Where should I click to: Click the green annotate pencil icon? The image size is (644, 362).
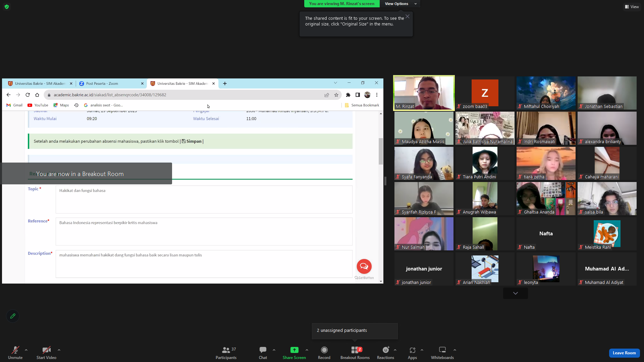[x=13, y=316]
